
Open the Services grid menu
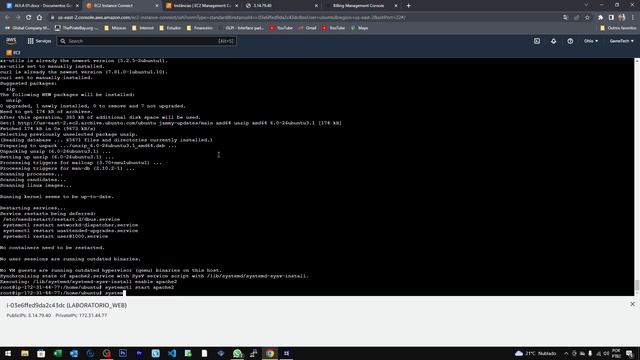39,41
